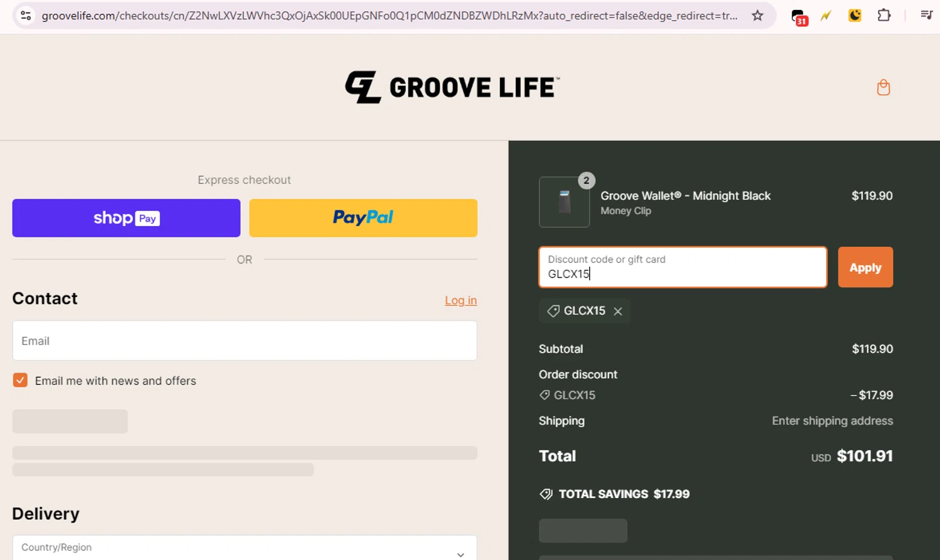Image resolution: width=940 pixels, height=560 pixels.
Task: Expand the Country/Region dropdown
Action: click(x=244, y=549)
